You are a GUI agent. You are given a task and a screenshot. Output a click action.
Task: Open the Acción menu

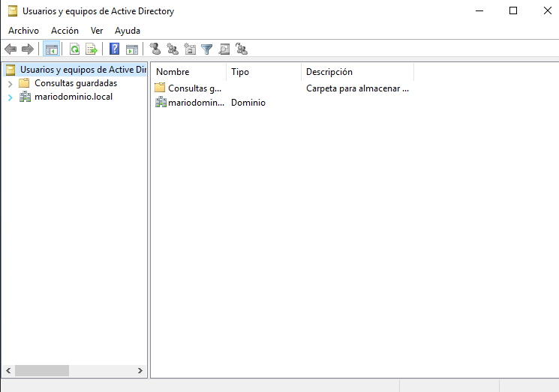[x=65, y=31]
